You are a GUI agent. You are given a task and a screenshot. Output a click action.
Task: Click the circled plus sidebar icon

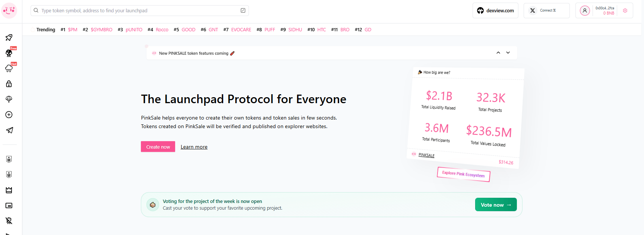coord(9,115)
